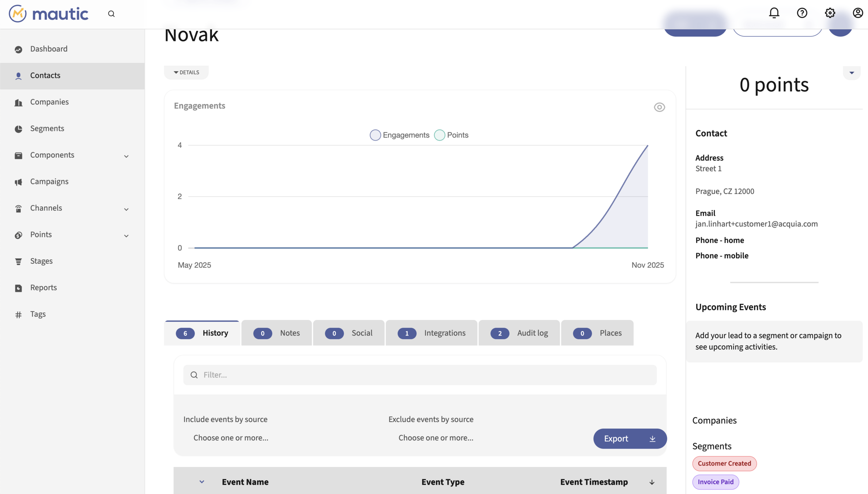Switch to the Integrations tab

431,333
